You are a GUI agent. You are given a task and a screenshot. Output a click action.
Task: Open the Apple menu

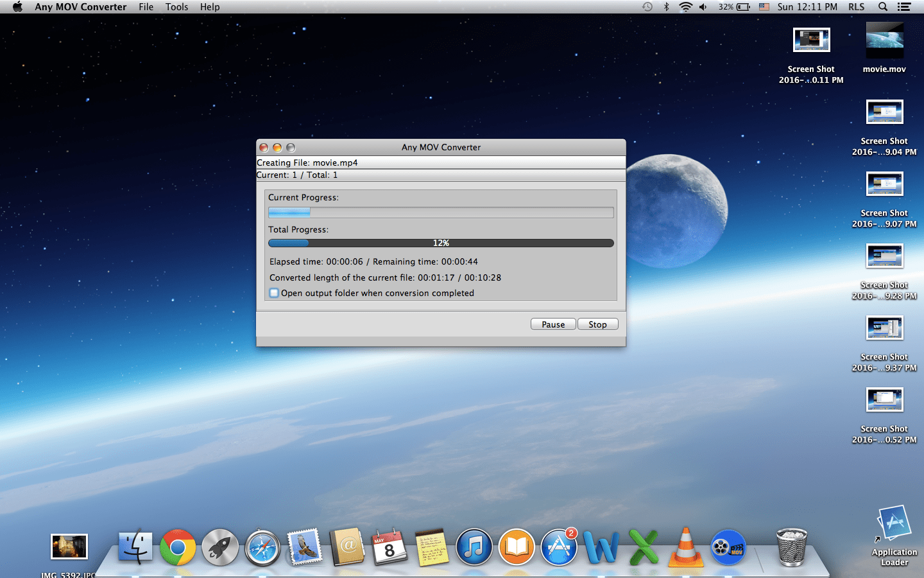pyautogui.click(x=17, y=6)
